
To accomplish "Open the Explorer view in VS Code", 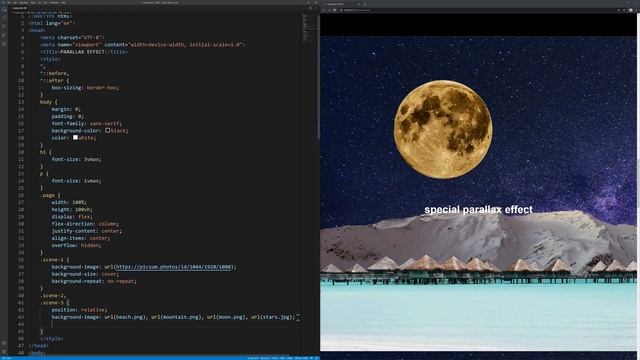I will point(4,10).
